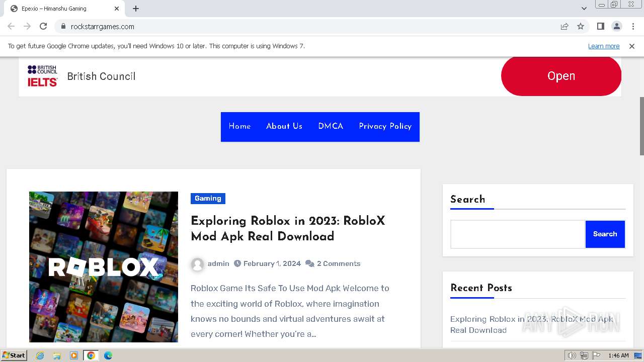Screen dimensions: 644x362
Task: Open About Us menu item
Action: coord(284,126)
